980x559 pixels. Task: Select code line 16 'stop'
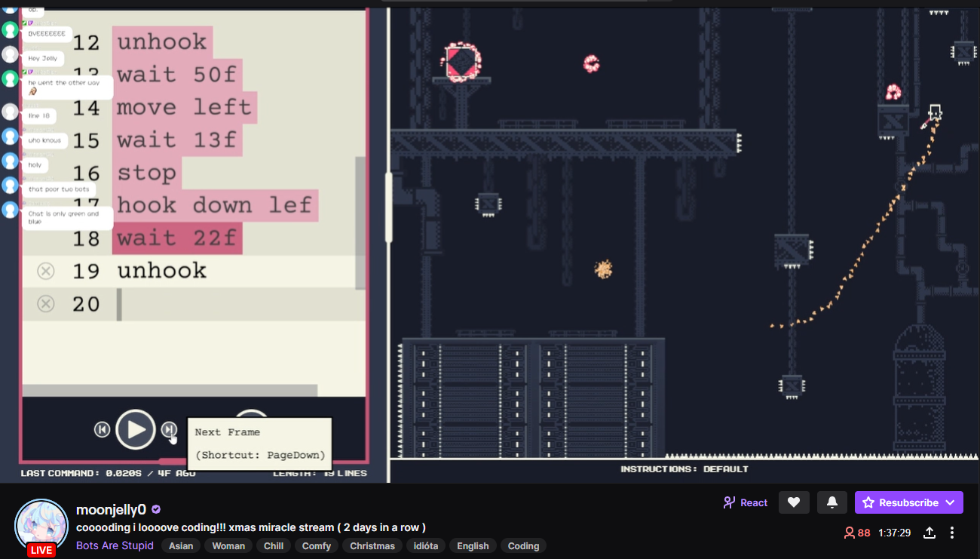click(147, 173)
